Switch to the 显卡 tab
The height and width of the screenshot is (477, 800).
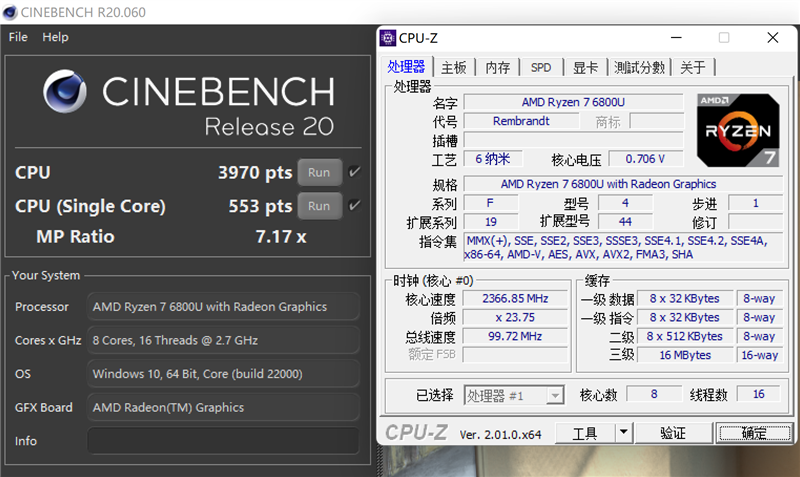coord(585,67)
